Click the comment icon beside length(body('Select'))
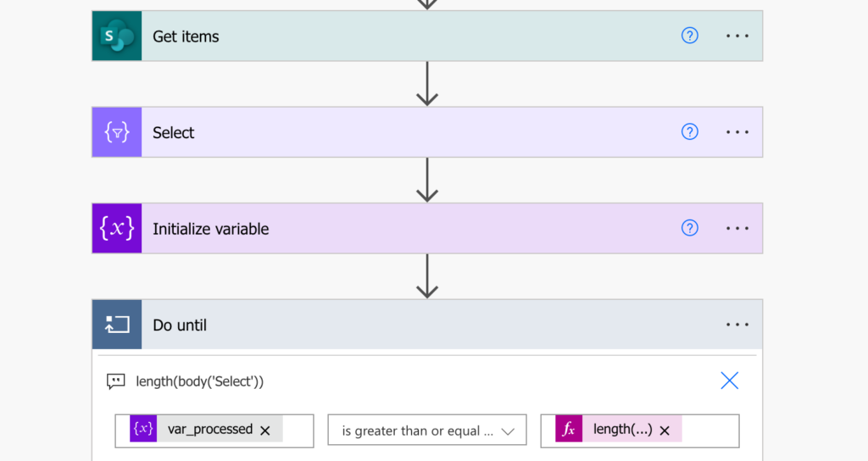The height and width of the screenshot is (461, 868). [x=115, y=381]
